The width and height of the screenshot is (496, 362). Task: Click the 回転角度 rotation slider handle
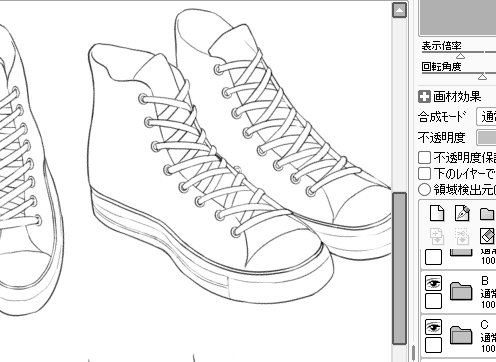pyautogui.click(x=482, y=77)
